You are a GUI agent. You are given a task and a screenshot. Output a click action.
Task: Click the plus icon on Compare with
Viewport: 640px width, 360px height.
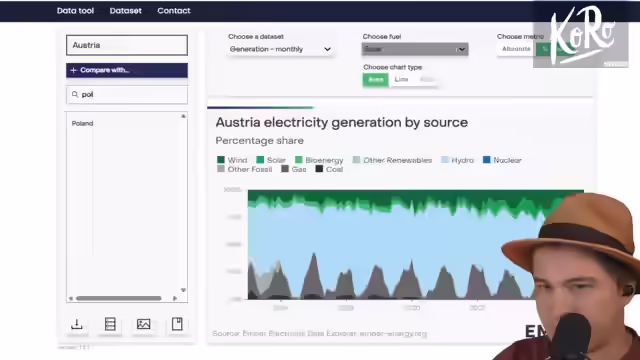coord(73,70)
